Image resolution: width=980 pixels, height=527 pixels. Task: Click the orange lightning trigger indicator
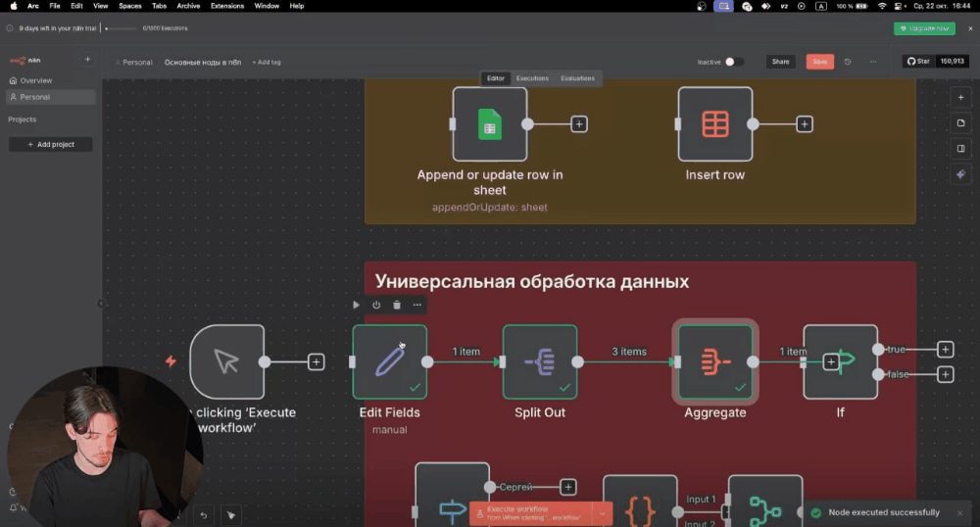pos(171,360)
